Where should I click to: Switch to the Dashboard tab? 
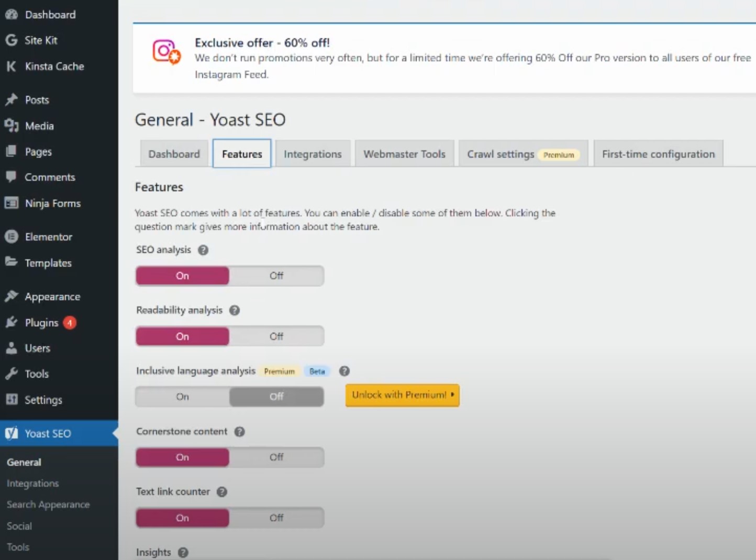click(x=174, y=154)
